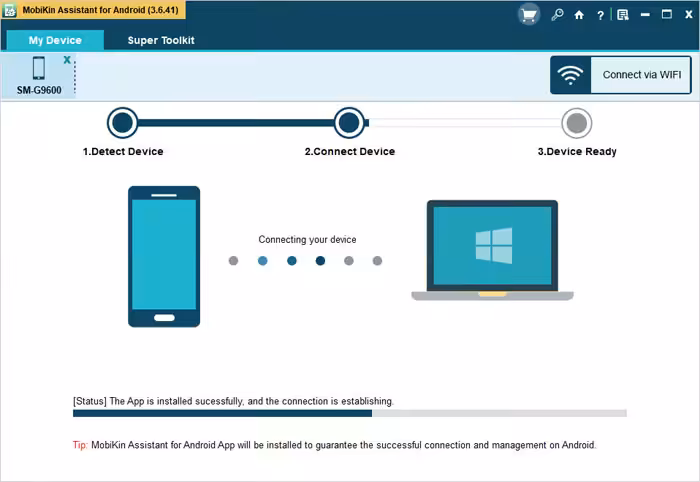The height and width of the screenshot is (482, 700).
Task: Click the MobiKin app logo icon
Action: (x=10, y=9)
